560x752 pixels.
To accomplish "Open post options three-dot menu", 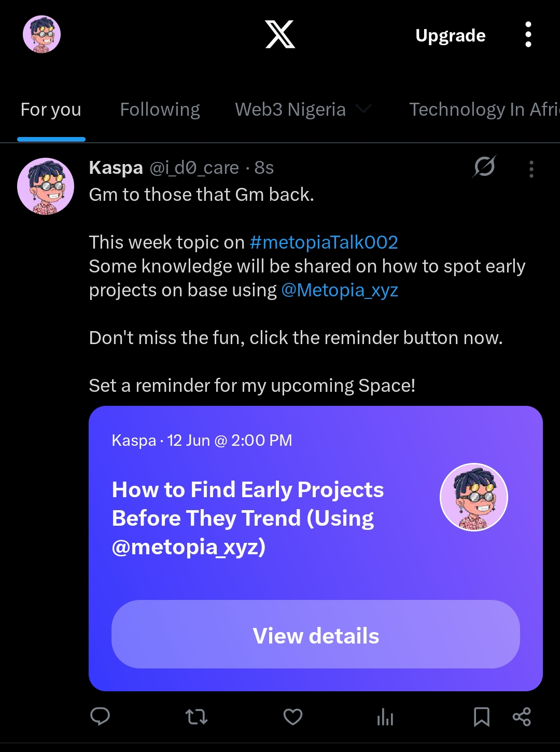I will coord(531,169).
